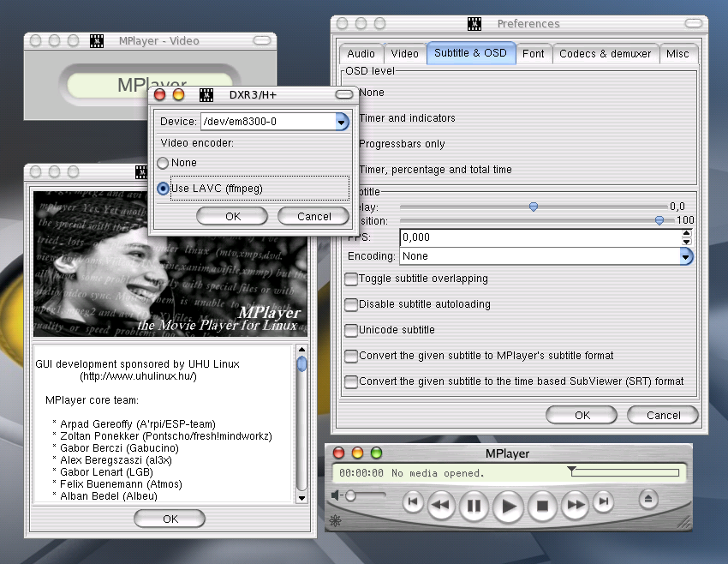Screen dimensions: 728x564
Task: Click the 'No media opened.' status text
Action: click(x=438, y=473)
